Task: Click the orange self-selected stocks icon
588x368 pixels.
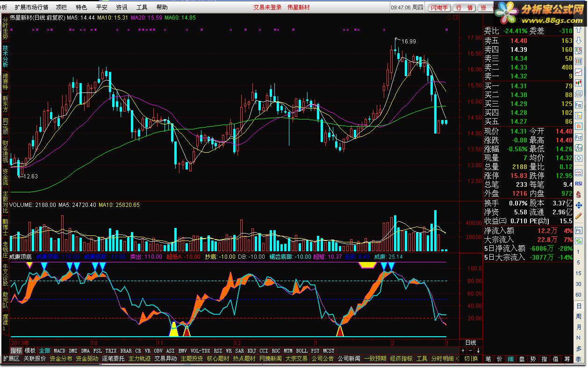Action: (x=579, y=127)
